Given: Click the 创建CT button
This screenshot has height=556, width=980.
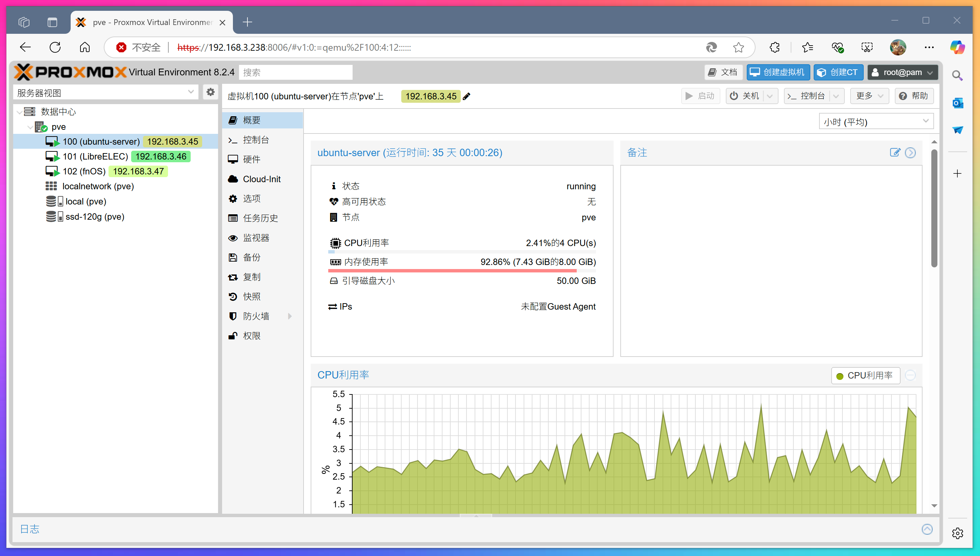Looking at the screenshot, I should (838, 72).
